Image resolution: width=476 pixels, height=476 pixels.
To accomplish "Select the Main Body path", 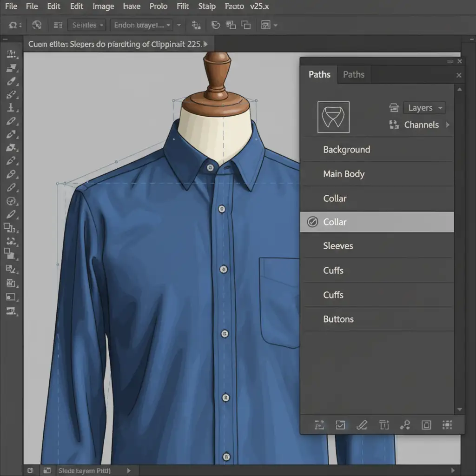I will (x=344, y=174).
